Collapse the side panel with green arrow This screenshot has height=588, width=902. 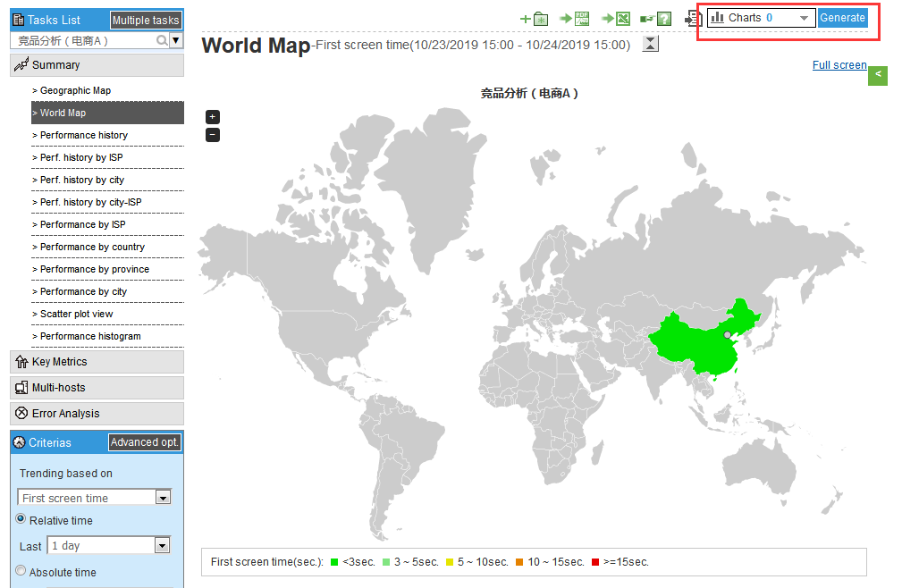pos(878,75)
